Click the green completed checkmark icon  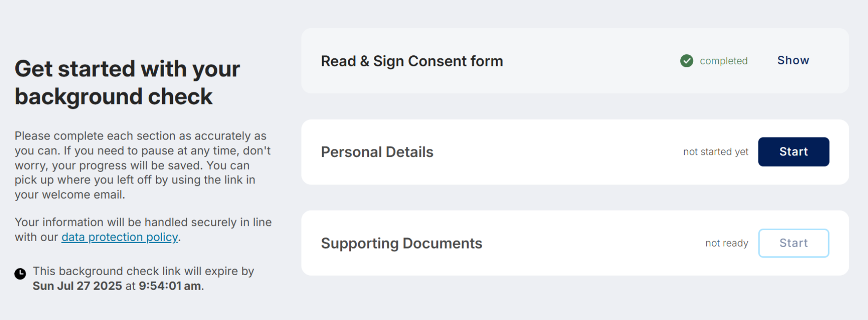686,61
